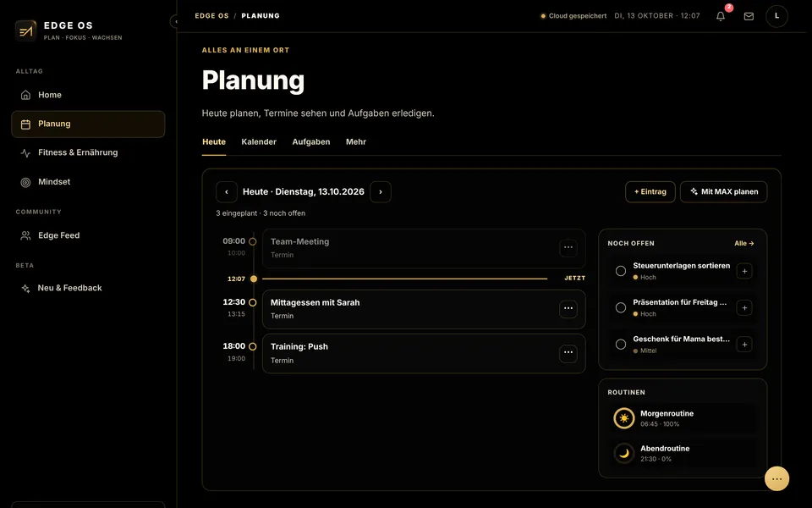Image resolution: width=812 pixels, height=508 pixels.
Task: Click the Edge Feed people icon
Action: [25, 235]
